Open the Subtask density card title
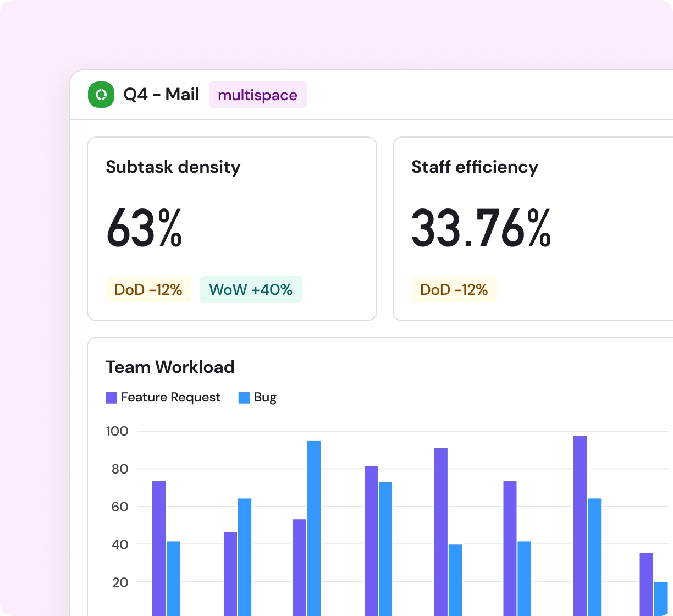The width and height of the screenshot is (673, 616). coord(173,167)
